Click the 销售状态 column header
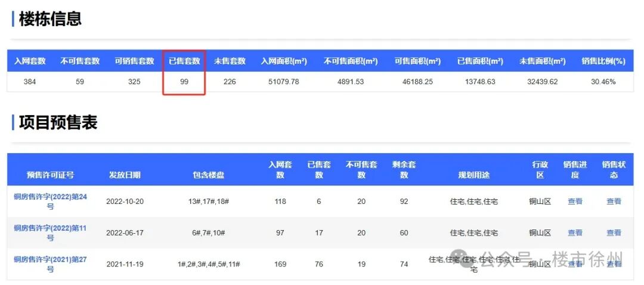 pyautogui.click(x=614, y=169)
